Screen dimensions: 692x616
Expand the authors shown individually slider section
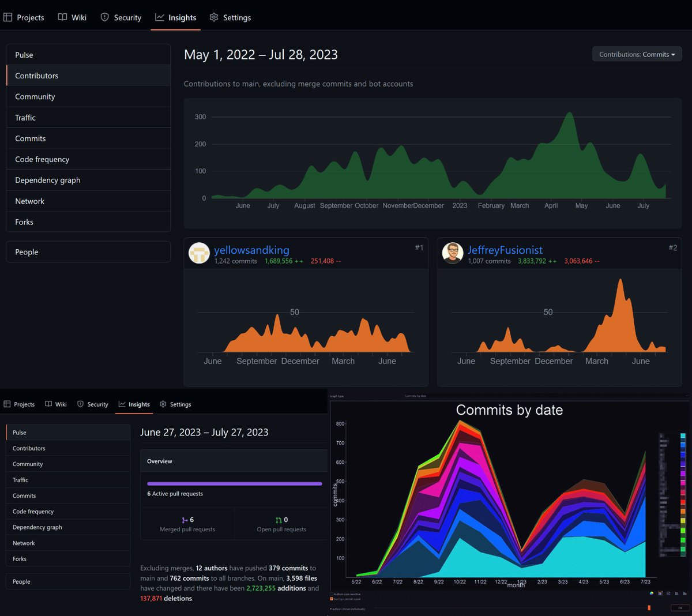348,609
